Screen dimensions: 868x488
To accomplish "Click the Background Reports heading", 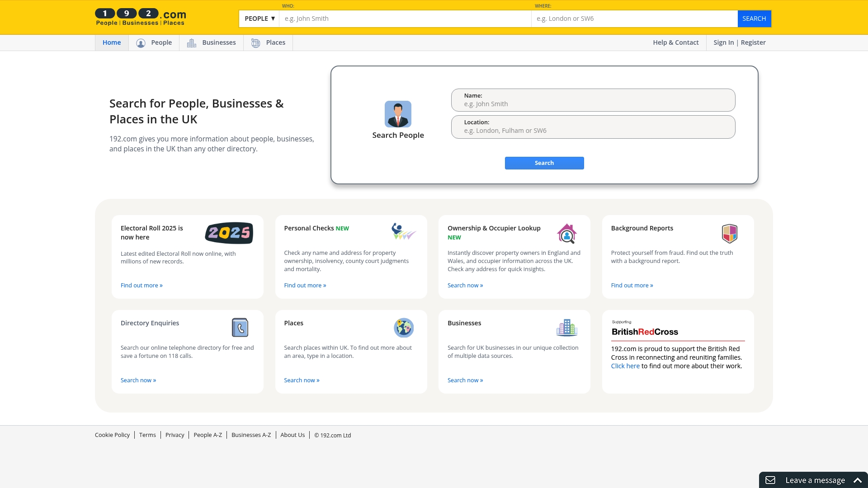I will (x=642, y=228).
